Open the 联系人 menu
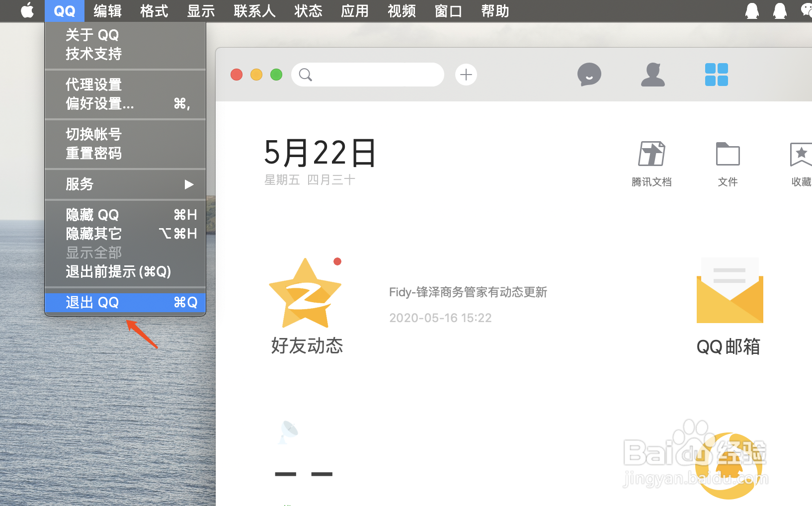This screenshot has width=812, height=506. coord(254,10)
